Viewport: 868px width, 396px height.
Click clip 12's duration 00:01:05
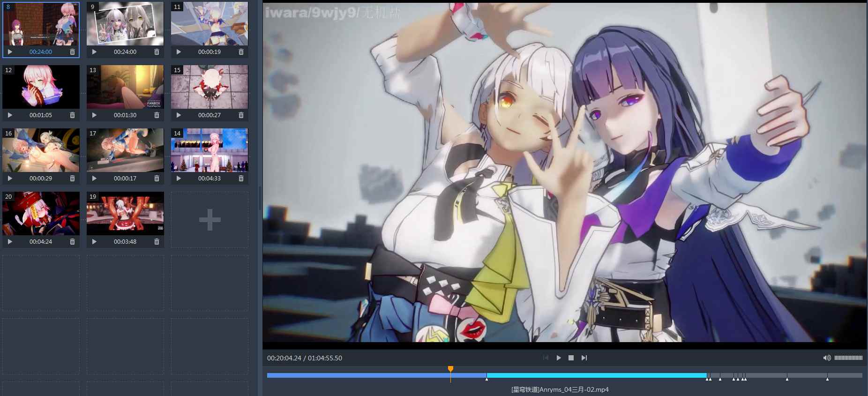coord(41,115)
